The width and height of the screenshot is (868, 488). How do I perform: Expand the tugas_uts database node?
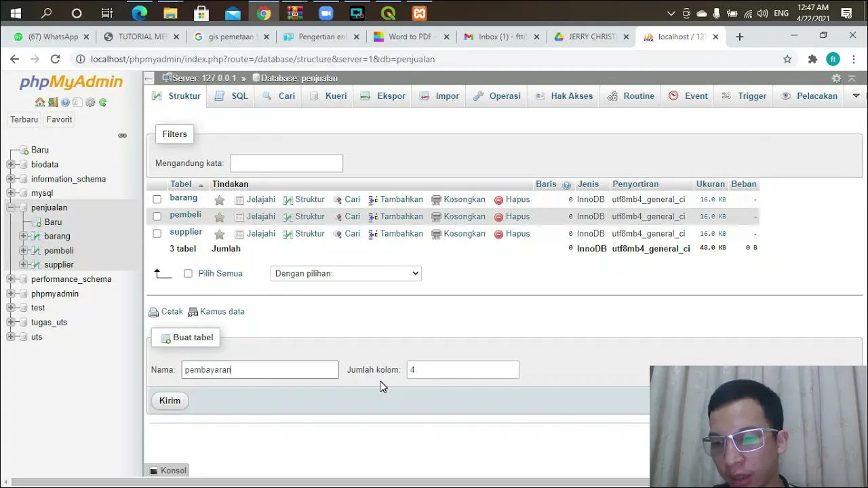[x=10, y=322]
